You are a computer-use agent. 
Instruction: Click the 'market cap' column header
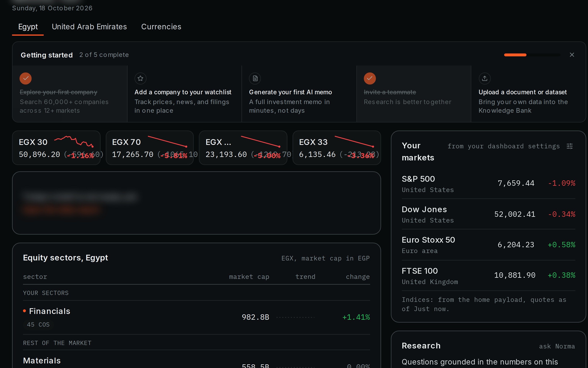coord(249,277)
